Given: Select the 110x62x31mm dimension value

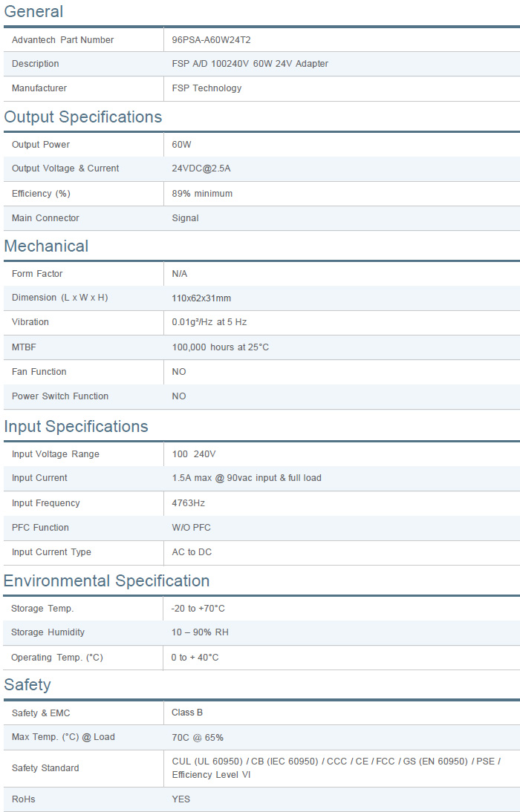Looking at the screenshot, I should tap(201, 298).
